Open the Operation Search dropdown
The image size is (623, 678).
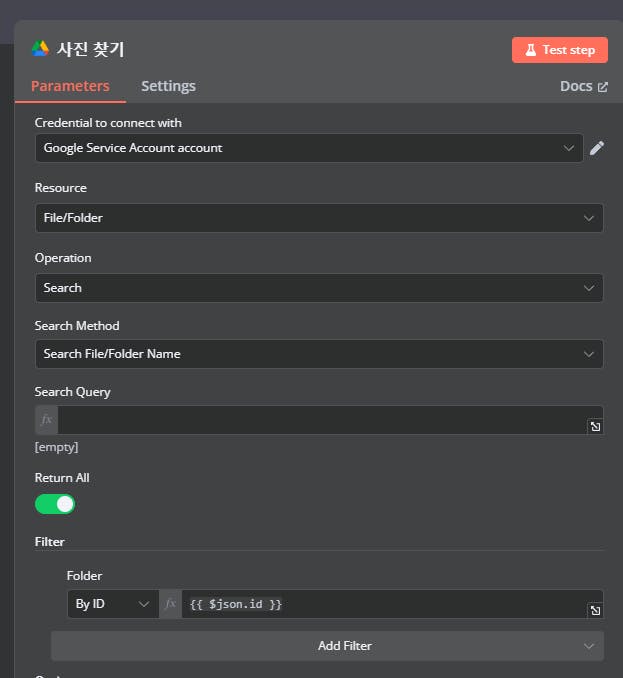pos(319,288)
